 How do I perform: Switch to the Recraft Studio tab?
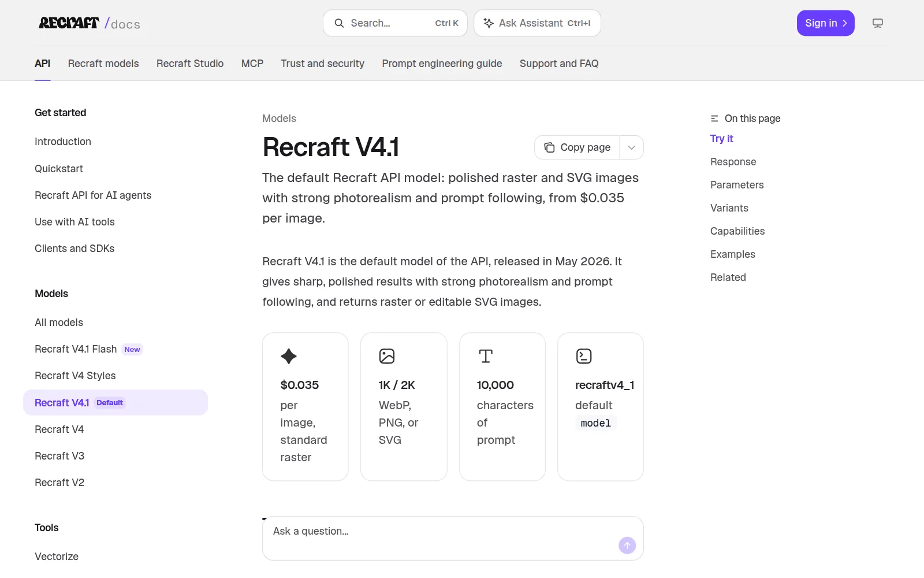pos(190,64)
